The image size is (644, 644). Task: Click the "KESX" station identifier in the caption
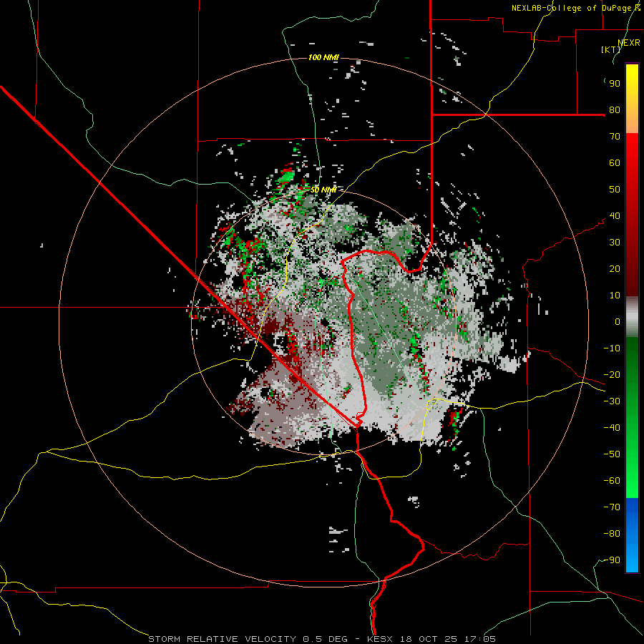pos(380,639)
